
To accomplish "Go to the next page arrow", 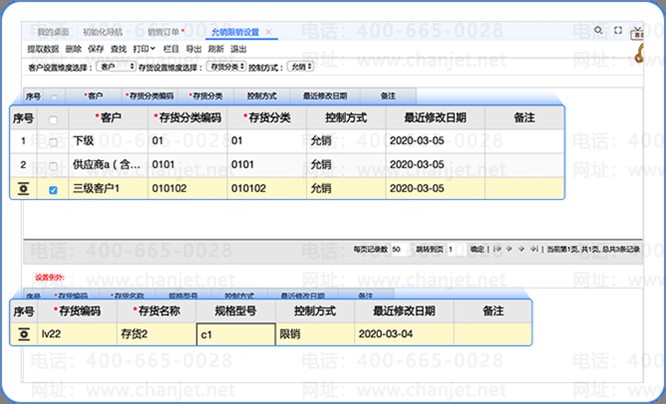I will point(521,249).
